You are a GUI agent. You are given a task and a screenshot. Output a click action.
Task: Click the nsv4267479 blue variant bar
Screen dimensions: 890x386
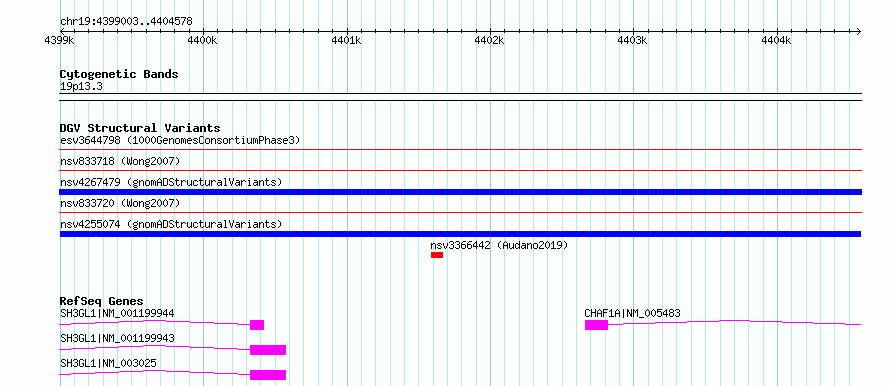(461, 192)
